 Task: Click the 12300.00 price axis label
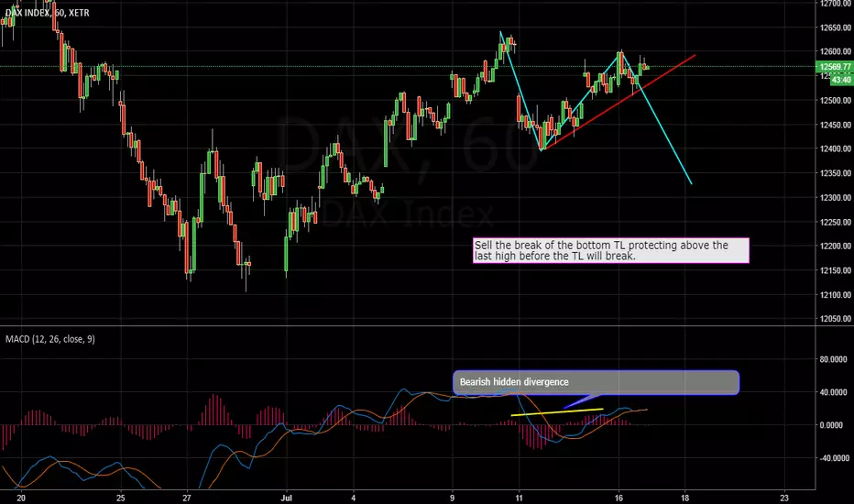click(836, 198)
